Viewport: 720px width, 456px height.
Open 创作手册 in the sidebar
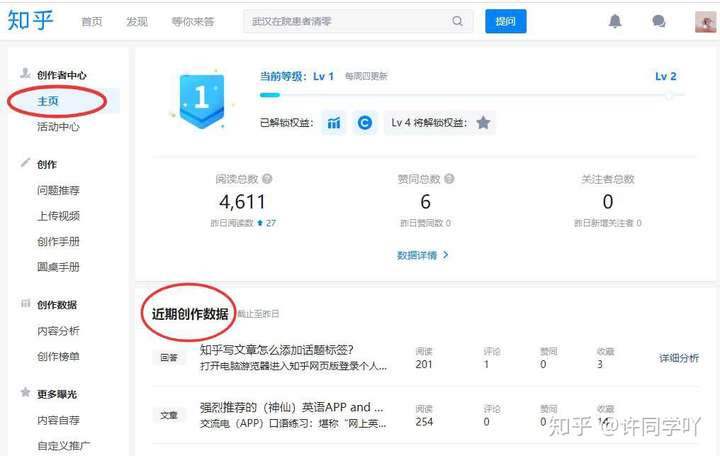pyautogui.click(x=58, y=242)
